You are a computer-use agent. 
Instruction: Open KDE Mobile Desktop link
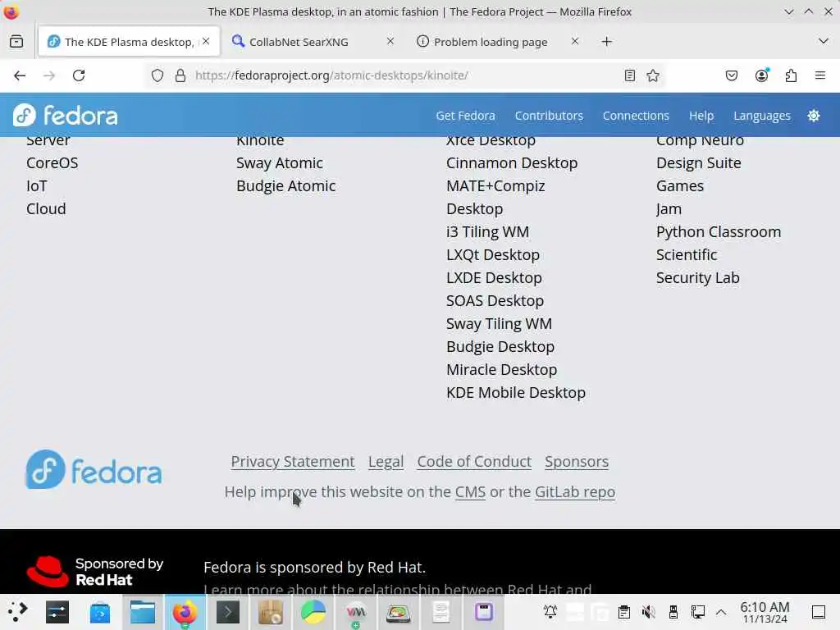coord(516,393)
